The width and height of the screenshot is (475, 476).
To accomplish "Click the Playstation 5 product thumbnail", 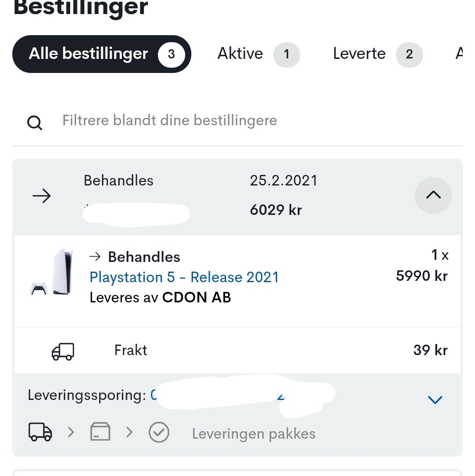I will [x=52, y=272].
